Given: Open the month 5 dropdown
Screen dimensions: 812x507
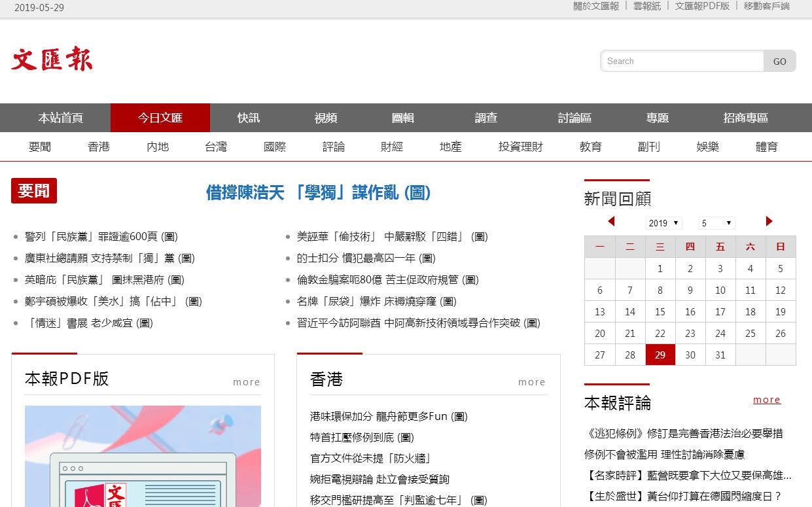Looking at the screenshot, I should (716, 223).
